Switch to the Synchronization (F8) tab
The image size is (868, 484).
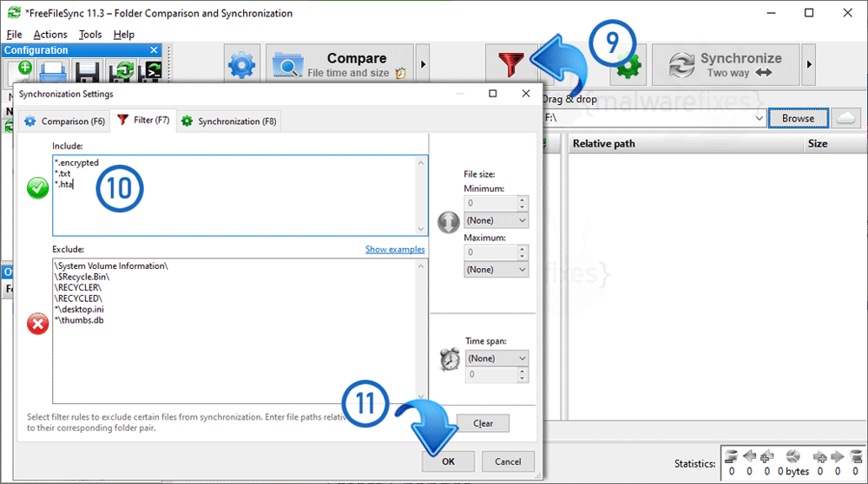[229, 121]
